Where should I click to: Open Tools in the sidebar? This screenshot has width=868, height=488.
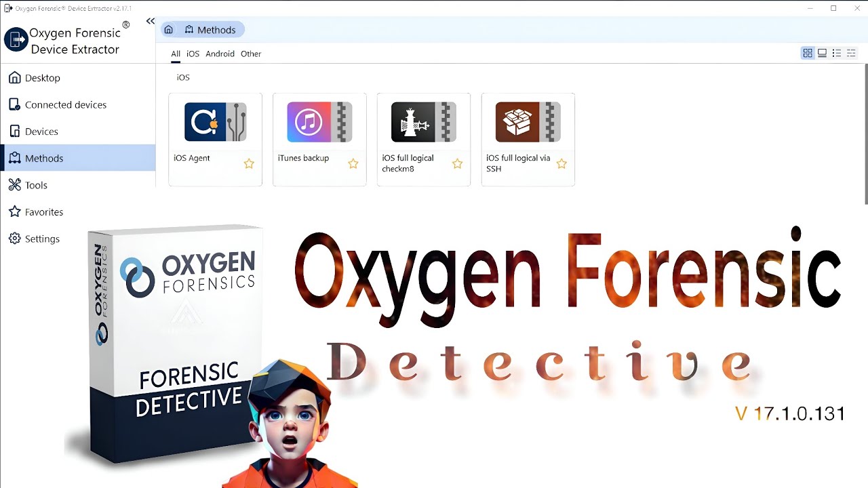[x=78, y=185]
